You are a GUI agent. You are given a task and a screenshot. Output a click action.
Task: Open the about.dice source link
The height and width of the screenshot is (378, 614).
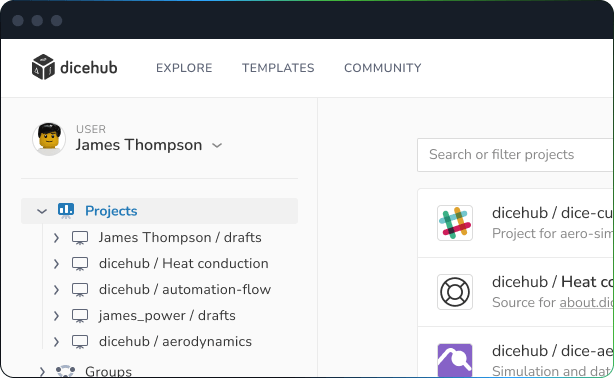(586, 302)
